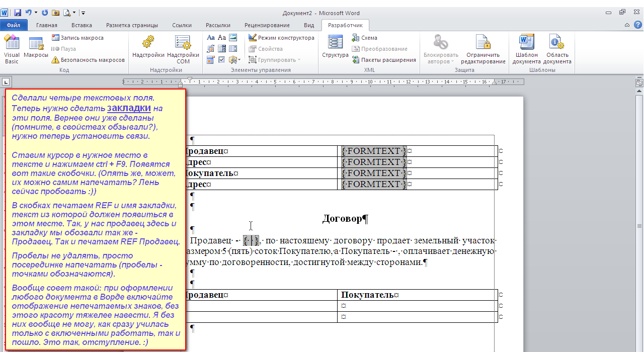This screenshot has height=352, width=644.
Task: Switch to the Главная tab
Action: [x=47, y=25]
